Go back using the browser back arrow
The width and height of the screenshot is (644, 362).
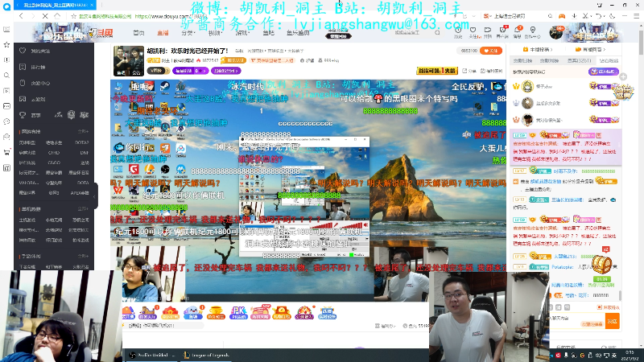pyautogui.click(x=21, y=16)
